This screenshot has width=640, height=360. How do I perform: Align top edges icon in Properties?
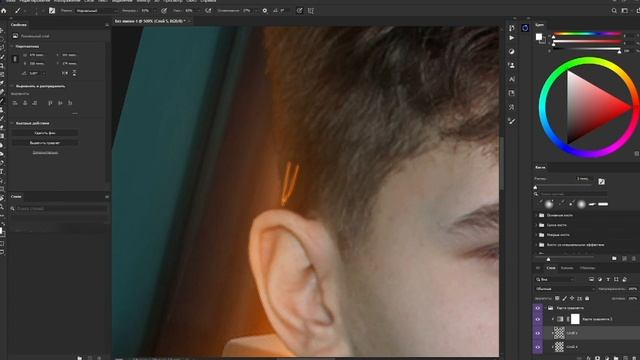(x=50, y=103)
